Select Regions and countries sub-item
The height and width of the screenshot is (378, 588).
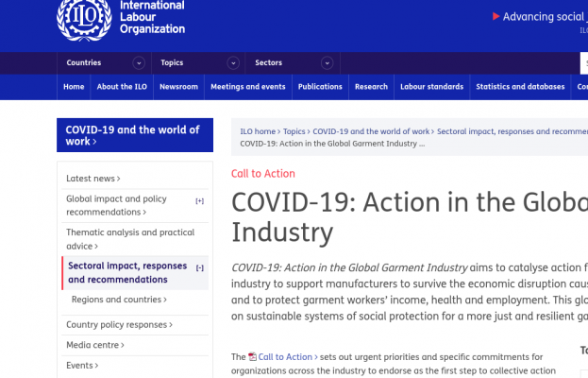(x=119, y=300)
